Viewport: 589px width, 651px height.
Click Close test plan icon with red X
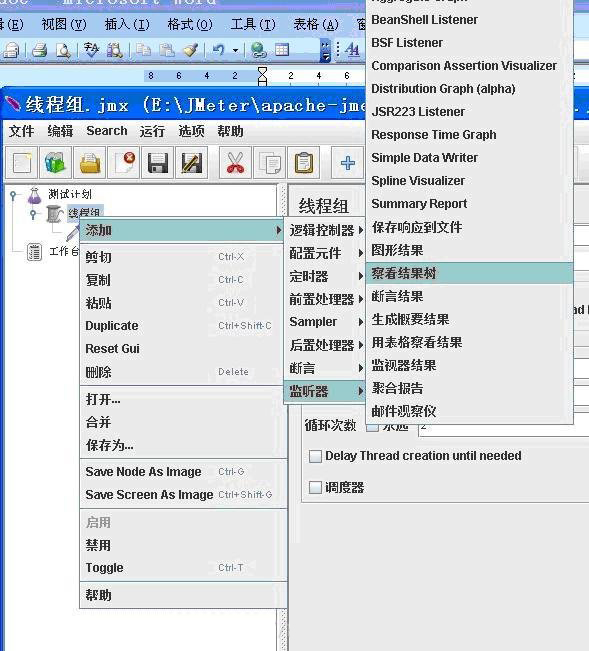pyautogui.click(x=123, y=163)
